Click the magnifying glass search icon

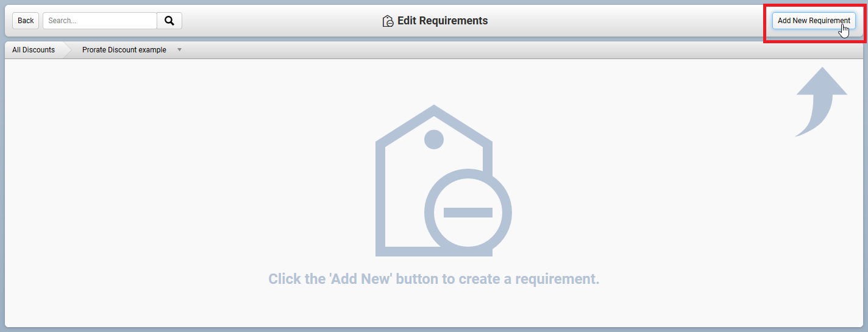pos(169,21)
